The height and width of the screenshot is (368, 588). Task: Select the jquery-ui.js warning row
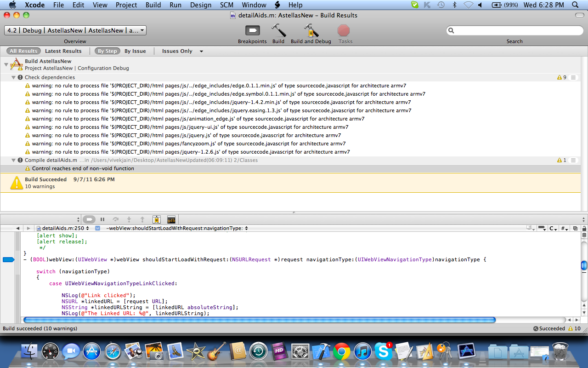290,127
